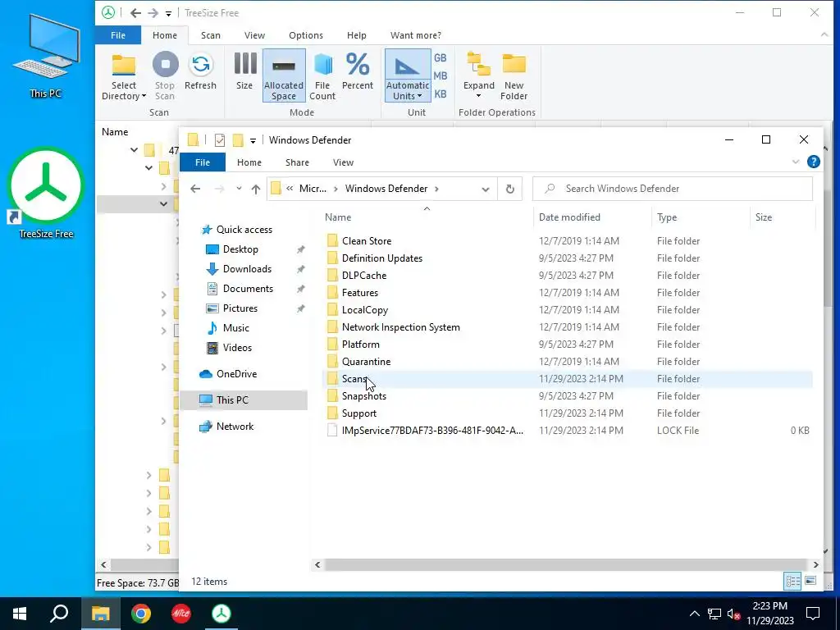The image size is (840, 630).
Task: Open Desktop in navigation pane
Action: click(240, 249)
